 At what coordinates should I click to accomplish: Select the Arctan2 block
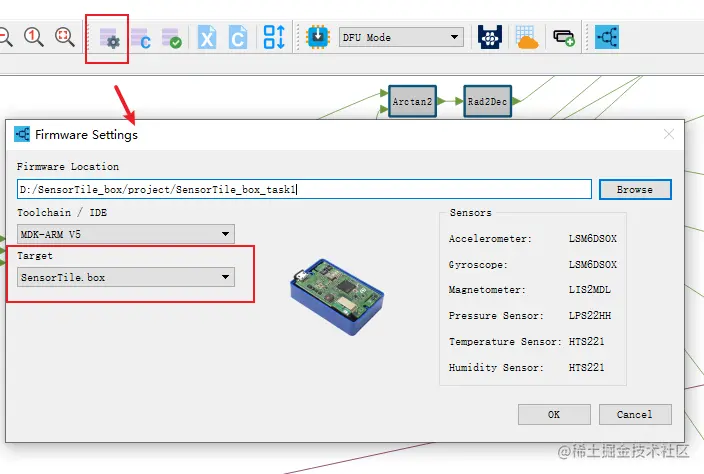click(412, 101)
